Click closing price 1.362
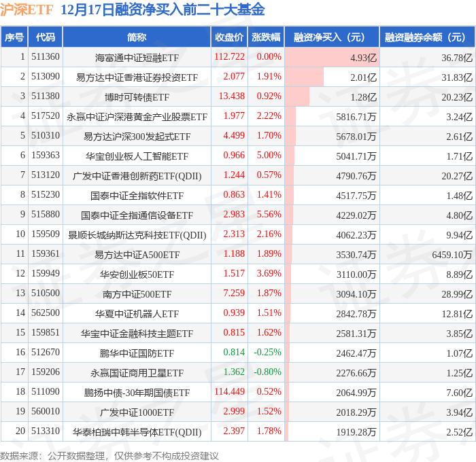The height and width of the screenshot is (462, 476). pos(234,372)
